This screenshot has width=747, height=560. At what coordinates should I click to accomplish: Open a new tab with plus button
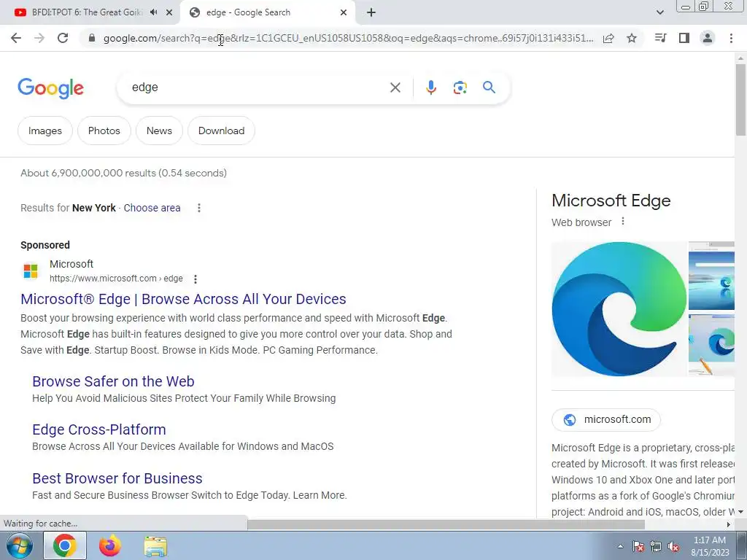pyautogui.click(x=371, y=12)
